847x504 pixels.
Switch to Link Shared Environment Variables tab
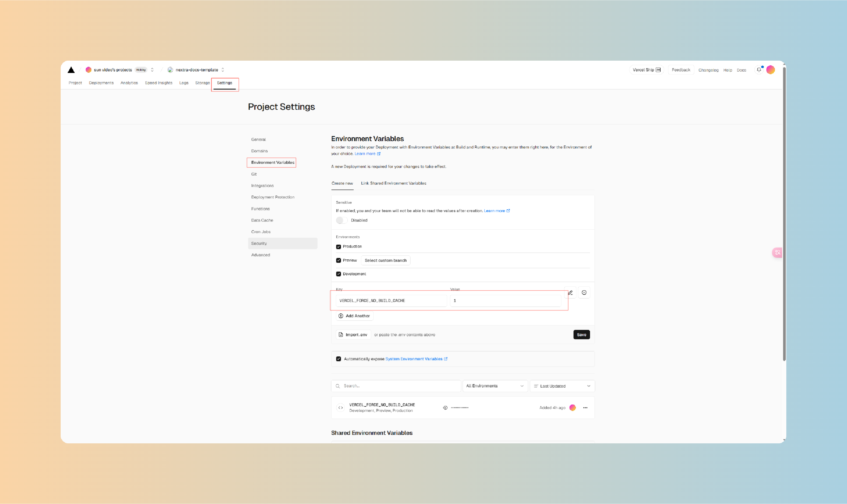point(393,183)
